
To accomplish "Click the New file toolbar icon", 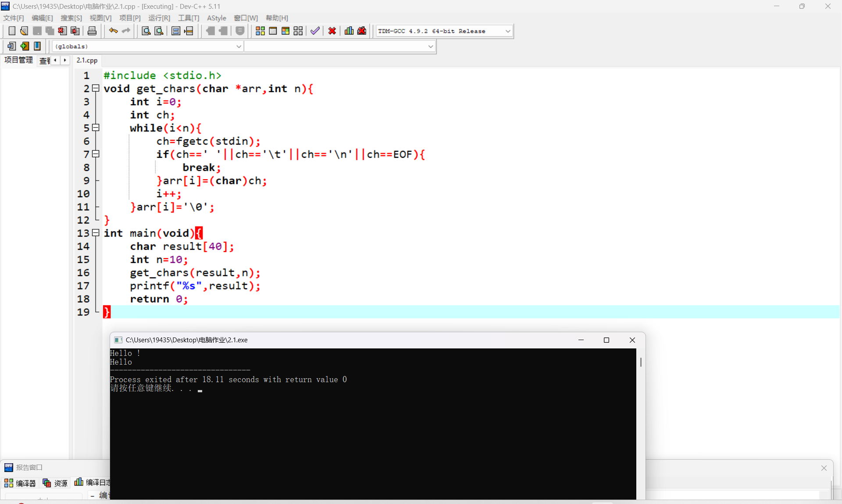I will click(12, 31).
